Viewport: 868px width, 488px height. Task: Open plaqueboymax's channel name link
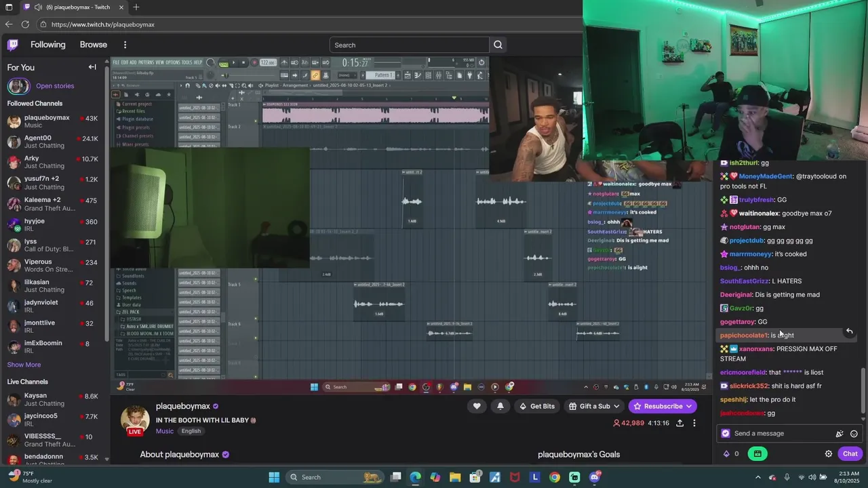click(x=183, y=406)
